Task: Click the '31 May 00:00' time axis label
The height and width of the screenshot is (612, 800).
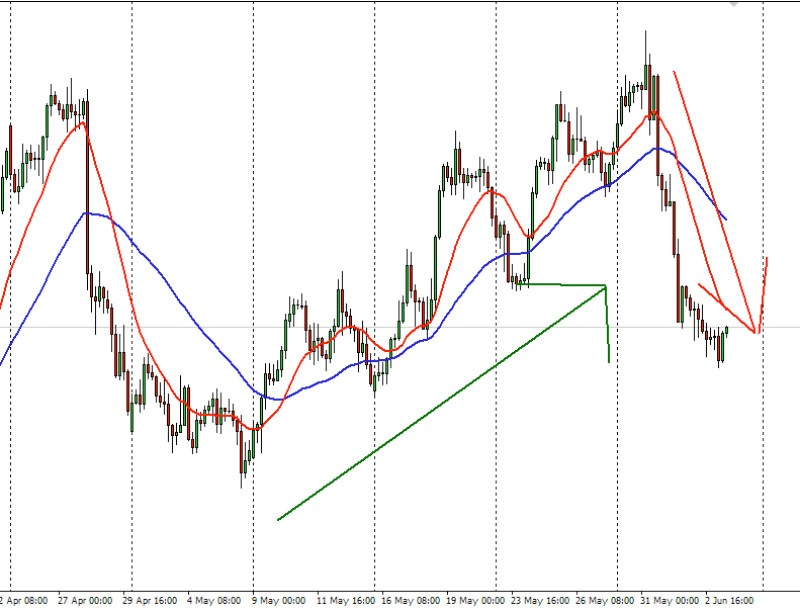Action: point(670,601)
